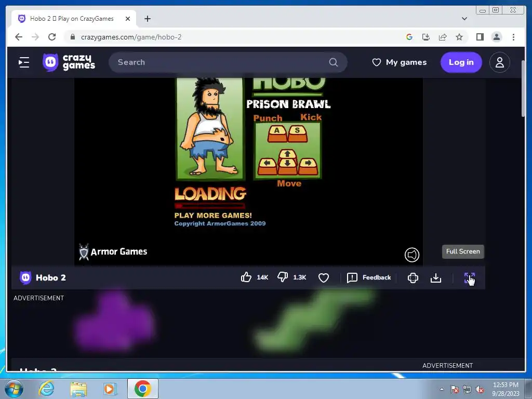Reload the Hobo 2 page
Viewport: 532px width, 399px height.
click(52, 37)
